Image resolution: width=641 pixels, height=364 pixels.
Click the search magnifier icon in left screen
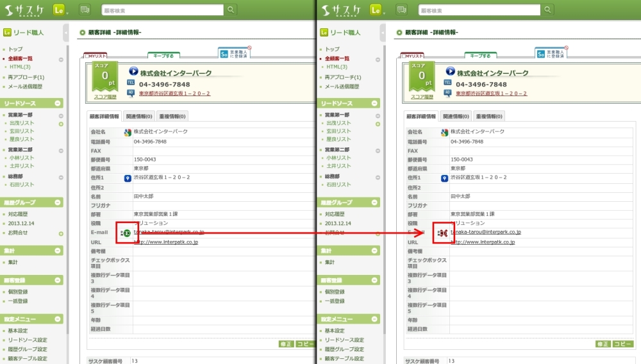pos(231,10)
